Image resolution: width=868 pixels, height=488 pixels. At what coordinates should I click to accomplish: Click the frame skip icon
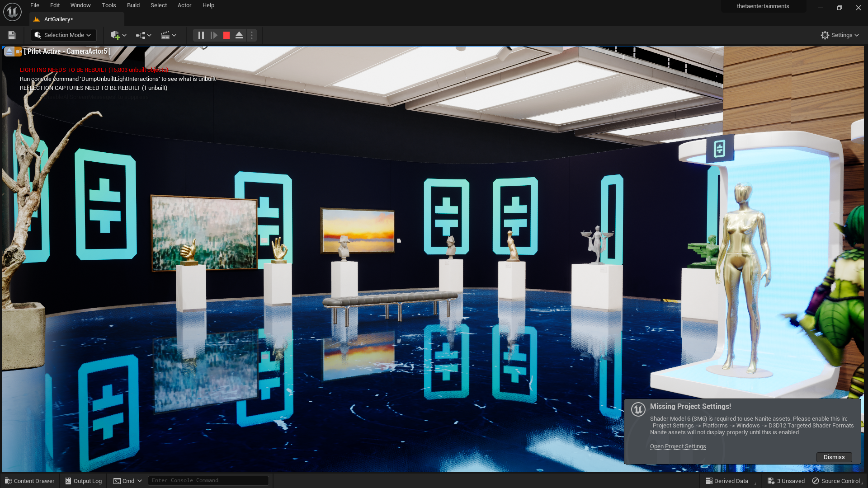tap(214, 35)
